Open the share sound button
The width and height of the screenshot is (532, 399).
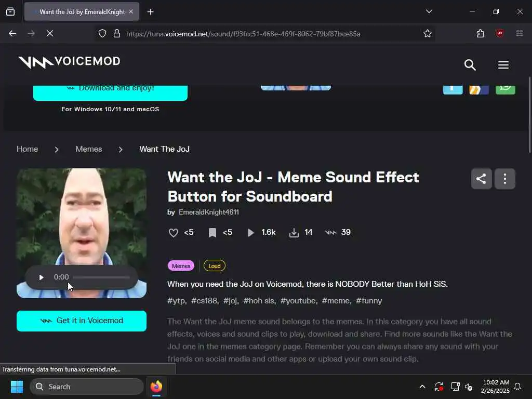pyautogui.click(x=481, y=179)
